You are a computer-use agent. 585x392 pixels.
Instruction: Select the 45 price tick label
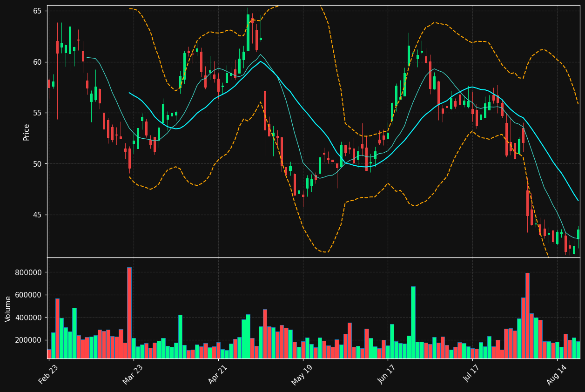(37, 215)
